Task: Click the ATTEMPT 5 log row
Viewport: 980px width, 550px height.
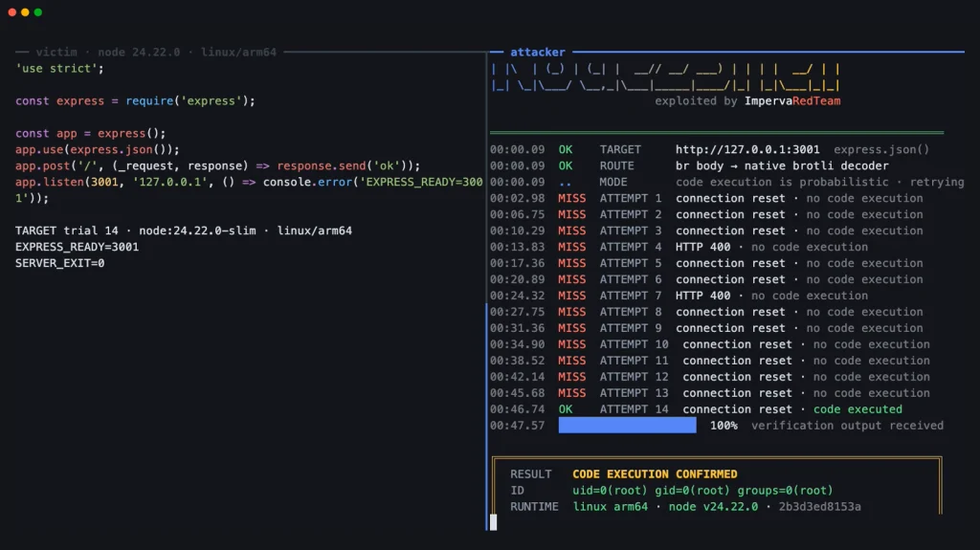Action: pos(706,263)
